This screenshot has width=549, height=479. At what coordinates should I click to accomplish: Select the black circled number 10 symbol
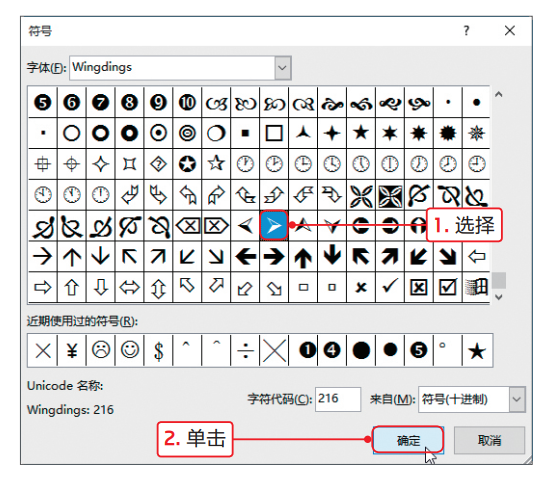[x=187, y=103]
